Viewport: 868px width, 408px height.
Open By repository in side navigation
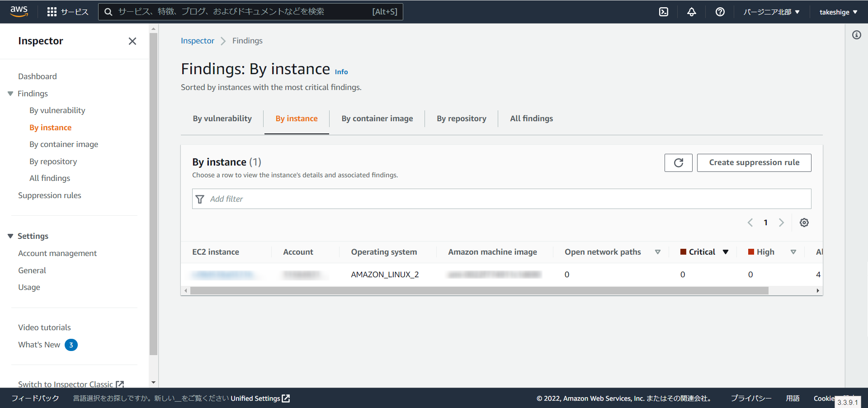[x=53, y=161]
